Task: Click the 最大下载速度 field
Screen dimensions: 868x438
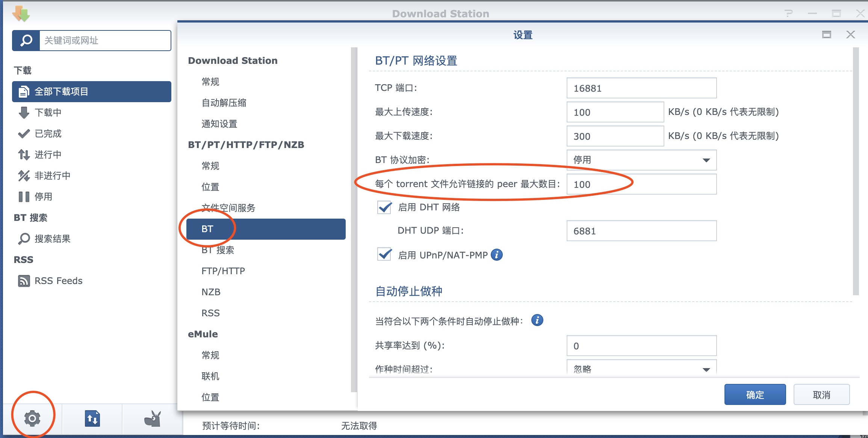Action: 615,136
